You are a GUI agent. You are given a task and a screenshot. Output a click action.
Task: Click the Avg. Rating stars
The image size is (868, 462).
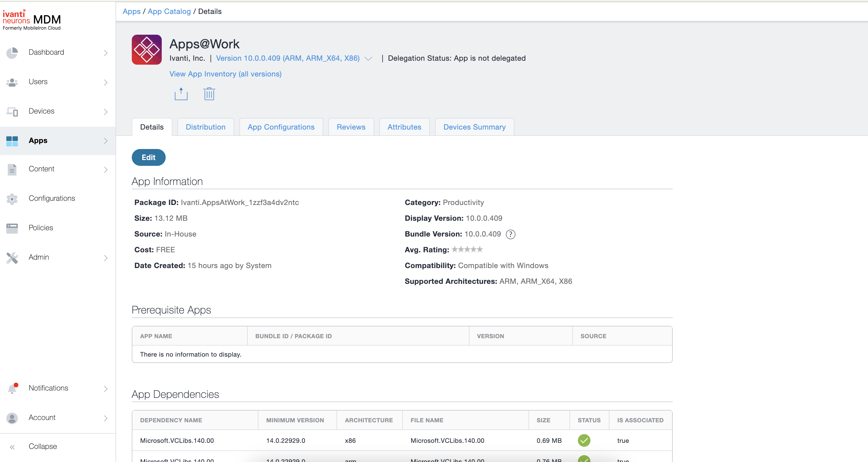point(467,250)
